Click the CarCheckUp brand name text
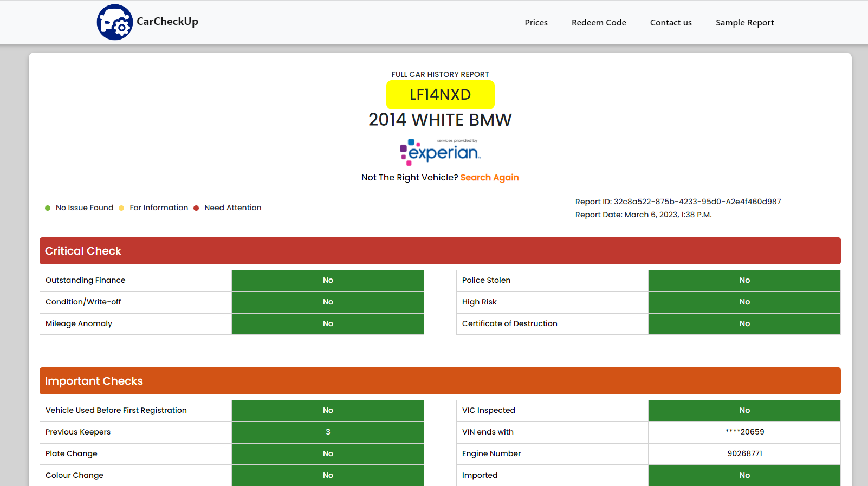This screenshot has width=868, height=486. point(167,22)
